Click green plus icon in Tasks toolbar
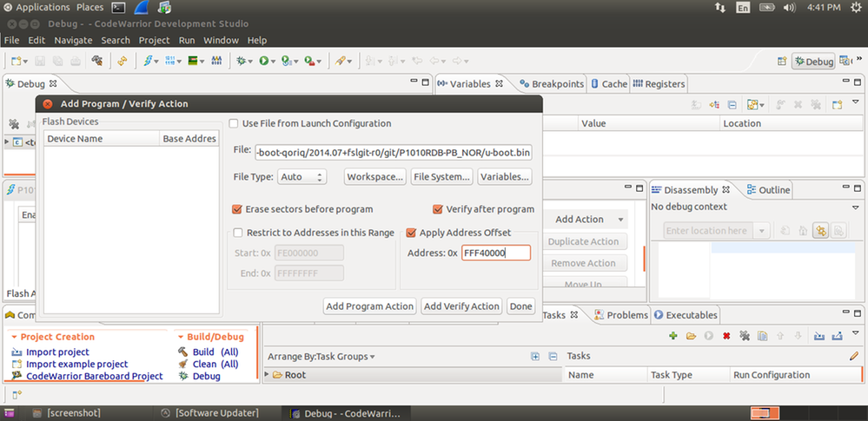 pyautogui.click(x=673, y=335)
